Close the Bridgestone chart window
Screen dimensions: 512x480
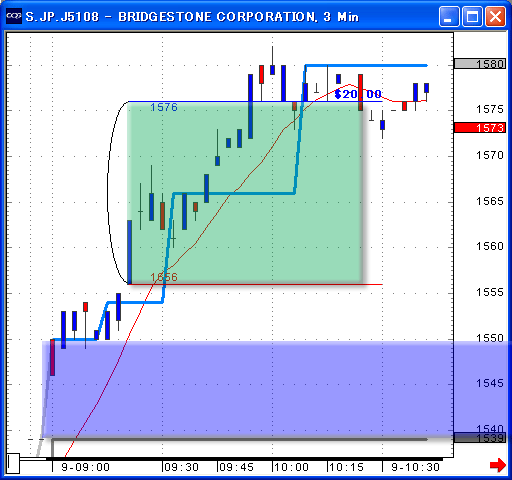coord(495,16)
